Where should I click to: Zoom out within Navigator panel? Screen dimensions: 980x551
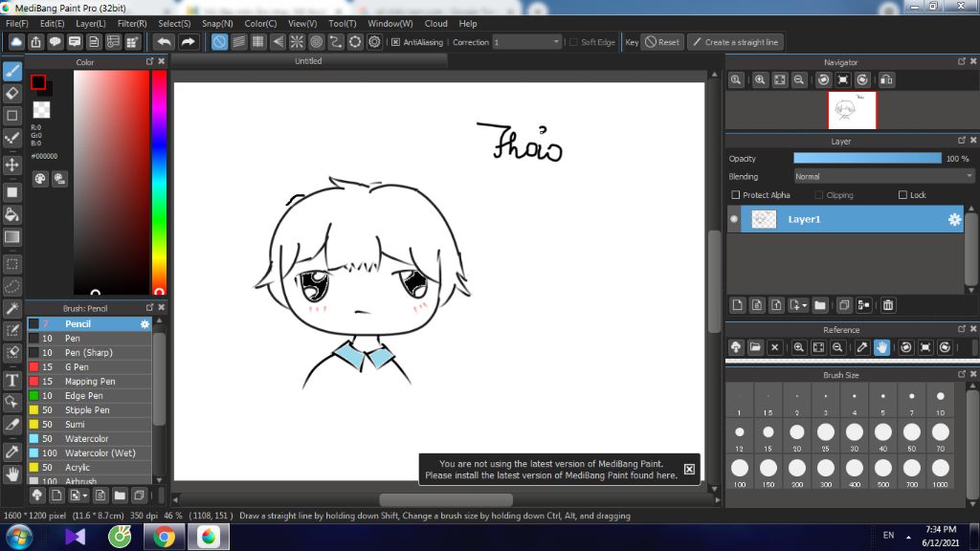point(799,80)
